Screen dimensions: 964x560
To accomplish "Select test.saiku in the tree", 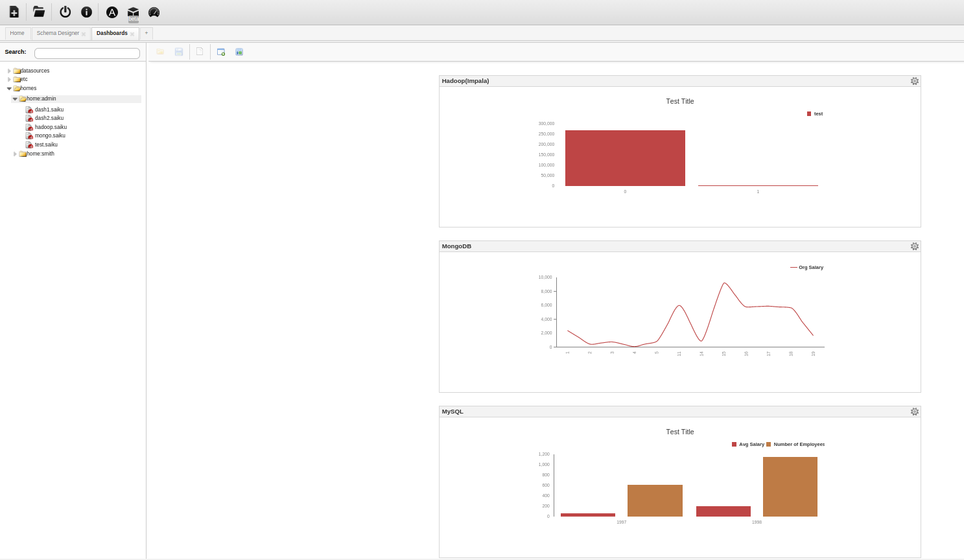I will click(x=46, y=145).
